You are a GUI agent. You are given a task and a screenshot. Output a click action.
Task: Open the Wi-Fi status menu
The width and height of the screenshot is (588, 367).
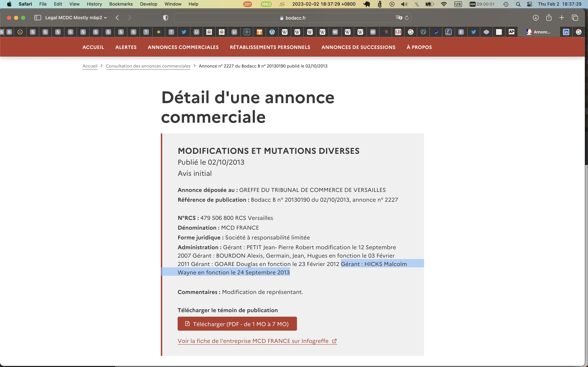pyautogui.click(x=444, y=4)
